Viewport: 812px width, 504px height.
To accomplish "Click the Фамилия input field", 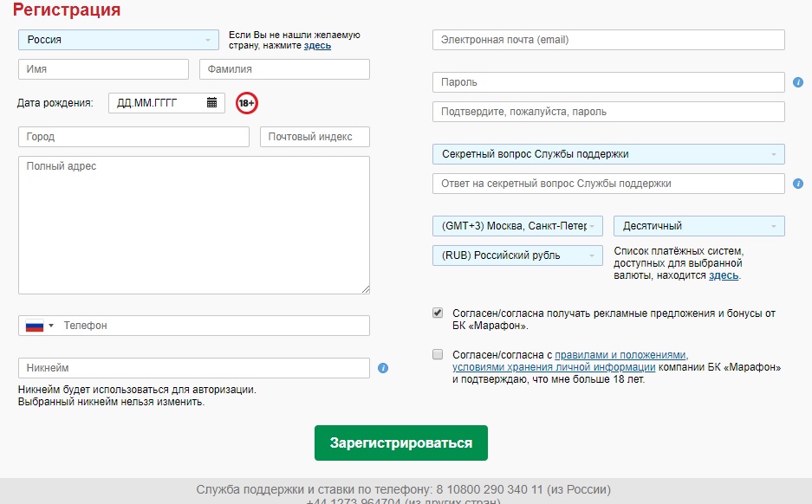I will tap(284, 69).
